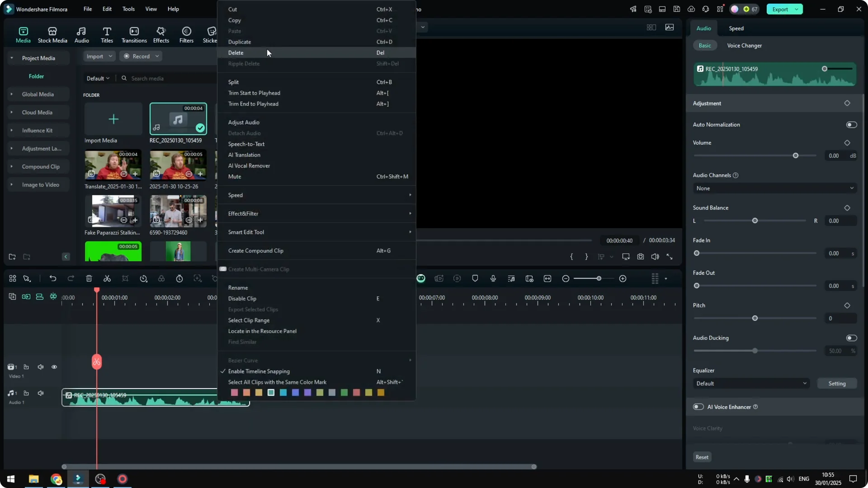Open the Stock Media panel
The image size is (868, 488).
(52, 34)
